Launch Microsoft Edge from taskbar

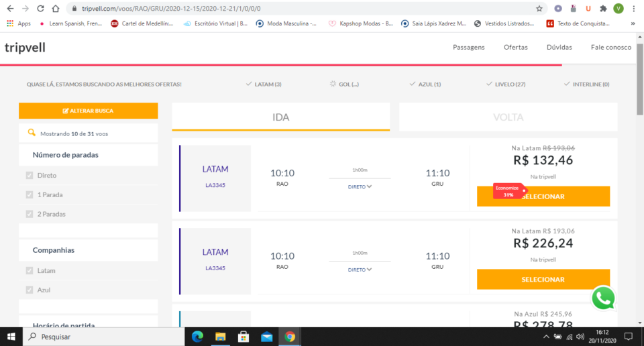(197, 337)
